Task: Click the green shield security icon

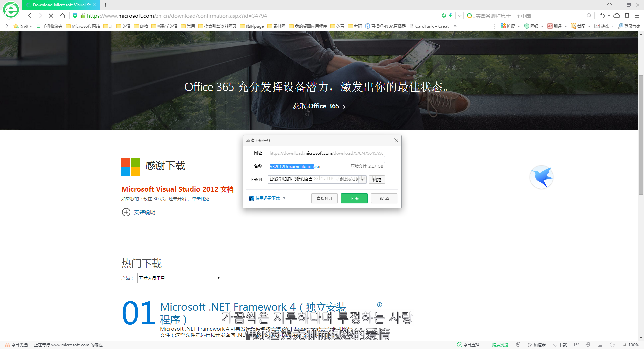Action: point(75,16)
